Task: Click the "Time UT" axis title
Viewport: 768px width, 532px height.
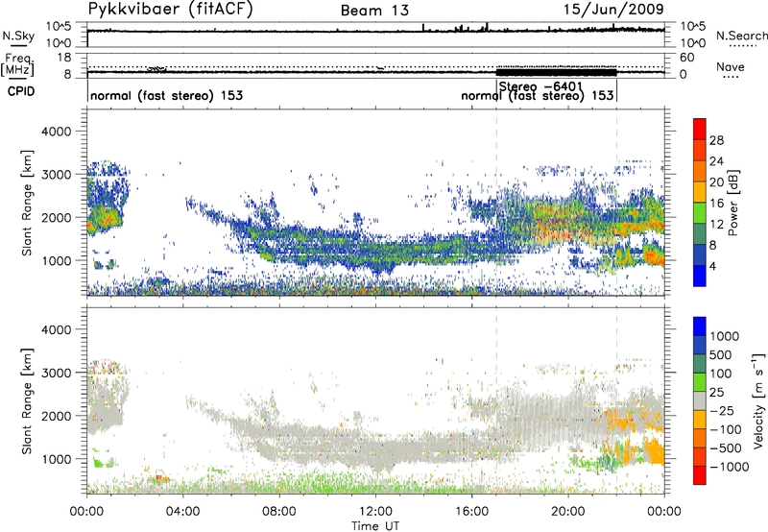Action: (x=375, y=526)
